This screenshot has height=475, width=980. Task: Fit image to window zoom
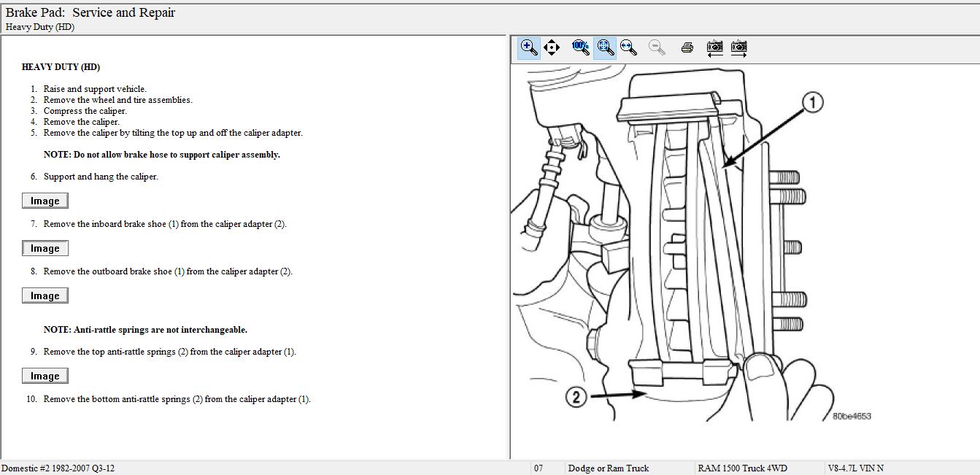pos(604,48)
